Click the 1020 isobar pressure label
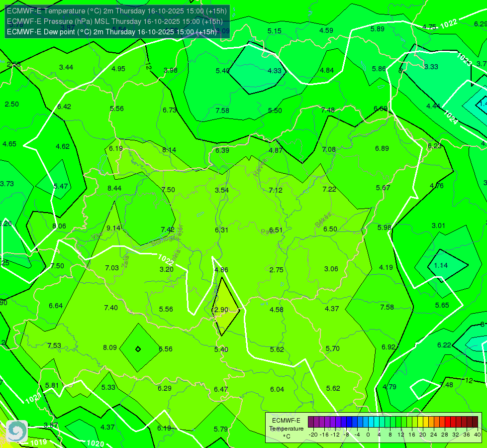Viewport: 487px width, 448px height. (x=95, y=443)
